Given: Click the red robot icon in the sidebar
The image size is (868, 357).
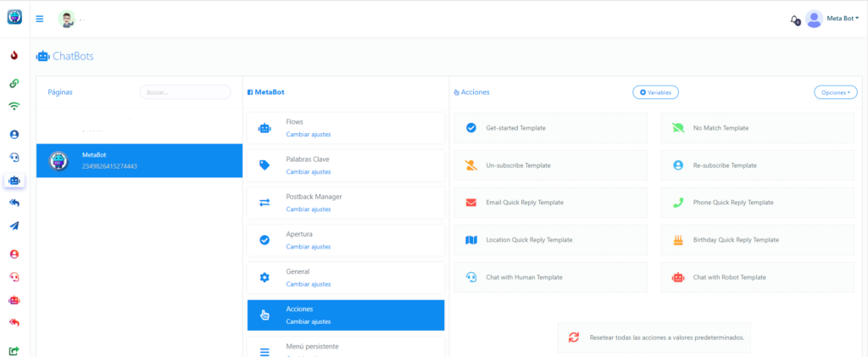Looking at the screenshot, I should tap(14, 300).
